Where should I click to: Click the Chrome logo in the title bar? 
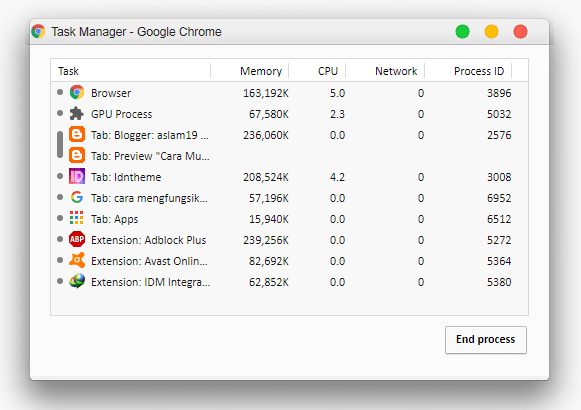[38, 31]
